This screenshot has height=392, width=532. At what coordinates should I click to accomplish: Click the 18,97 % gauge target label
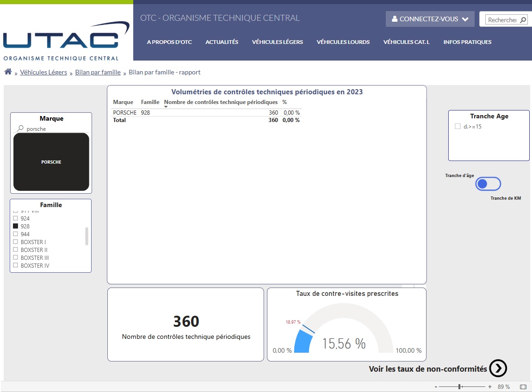pyautogui.click(x=293, y=322)
